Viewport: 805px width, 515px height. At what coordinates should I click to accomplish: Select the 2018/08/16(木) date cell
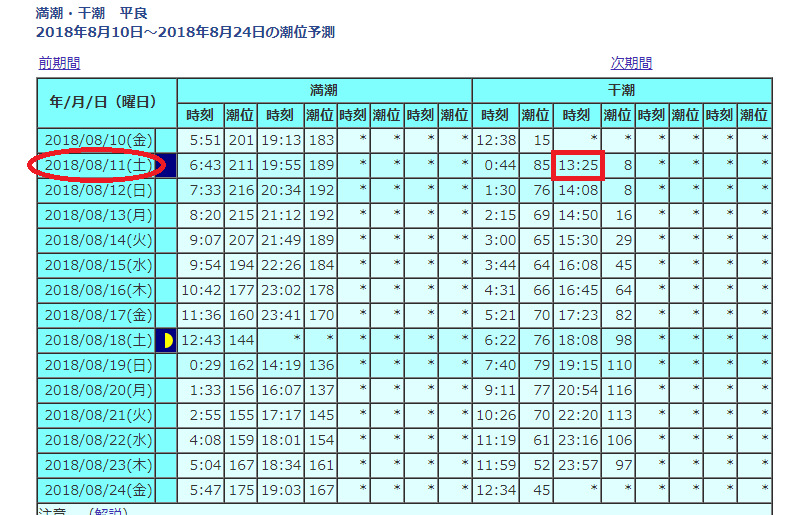point(97,290)
